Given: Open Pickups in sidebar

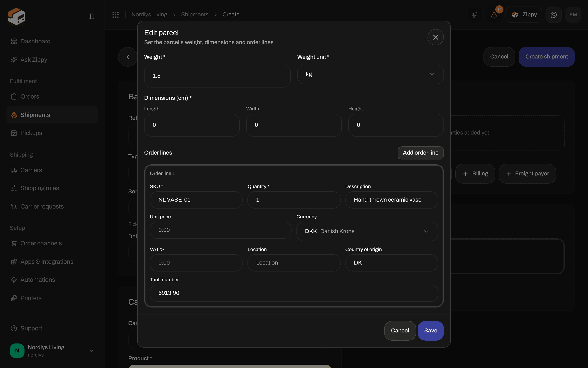Looking at the screenshot, I should point(52,133).
